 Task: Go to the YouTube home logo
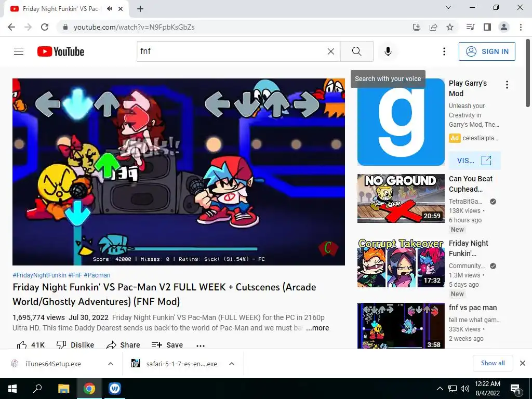(61, 51)
